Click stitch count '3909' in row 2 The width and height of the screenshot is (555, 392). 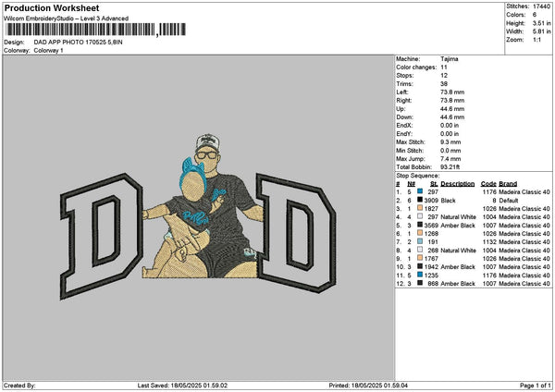click(x=431, y=201)
